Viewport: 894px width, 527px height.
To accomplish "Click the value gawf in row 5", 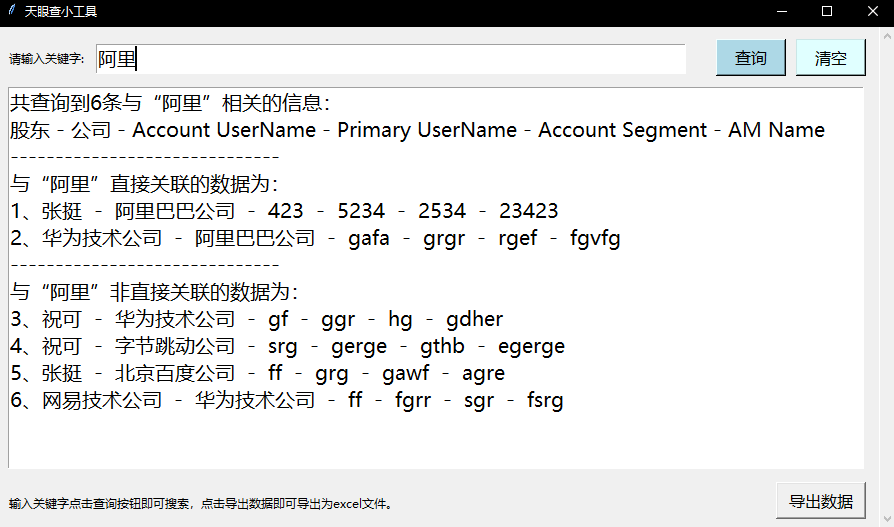I will click(x=405, y=374).
